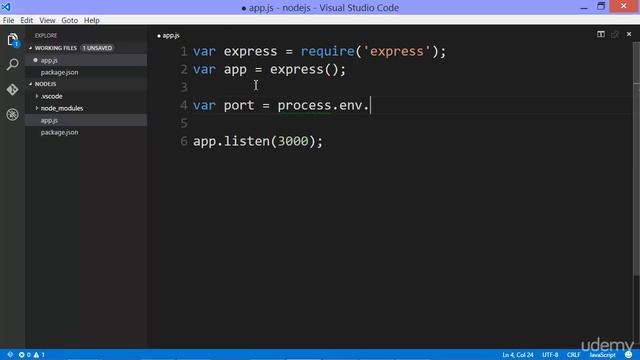Open the Search view icon
640x360 pixels.
click(x=12, y=64)
